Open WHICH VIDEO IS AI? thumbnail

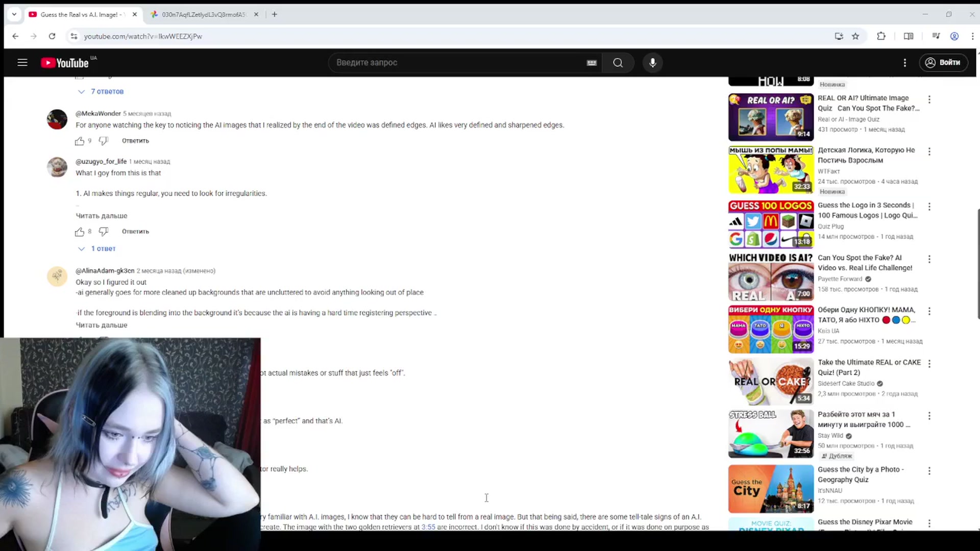point(771,277)
